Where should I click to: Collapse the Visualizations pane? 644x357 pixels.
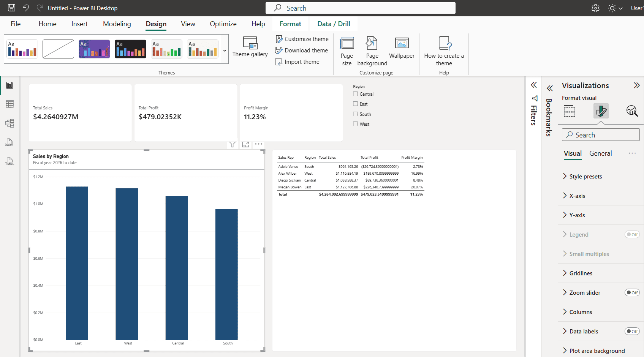(x=637, y=85)
